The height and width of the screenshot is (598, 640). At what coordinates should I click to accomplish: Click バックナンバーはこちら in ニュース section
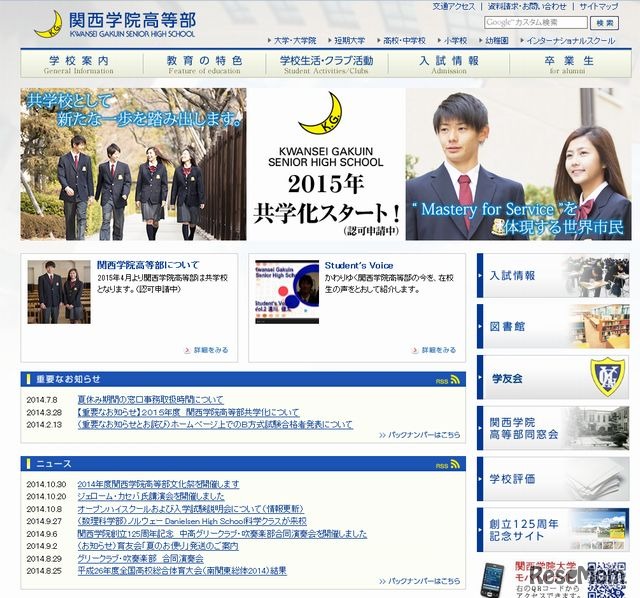tap(420, 581)
